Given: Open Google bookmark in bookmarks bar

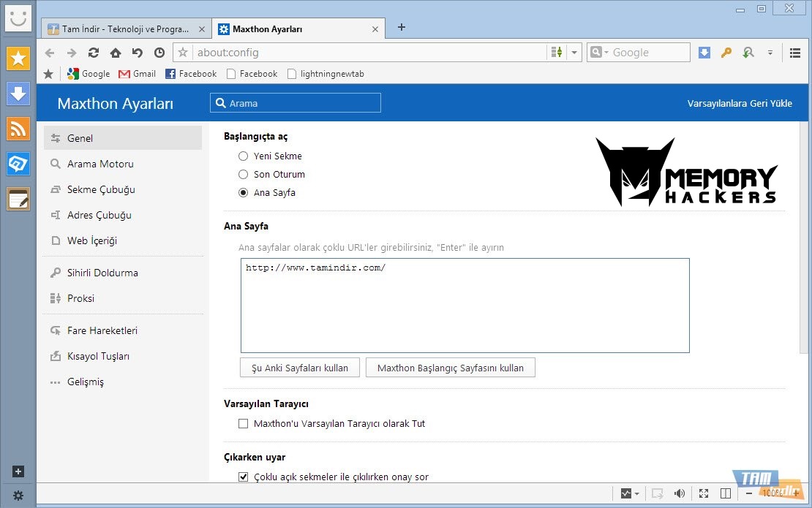Looking at the screenshot, I should (89, 74).
